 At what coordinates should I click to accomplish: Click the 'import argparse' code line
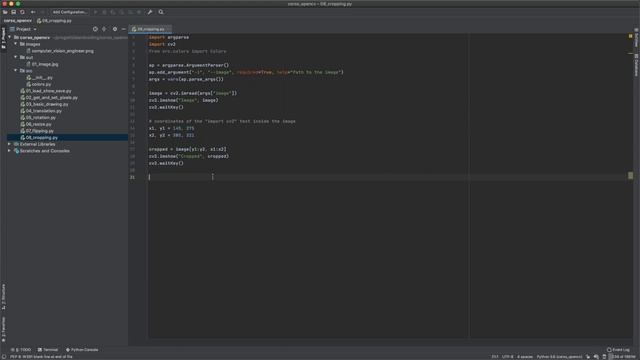coord(169,37)
